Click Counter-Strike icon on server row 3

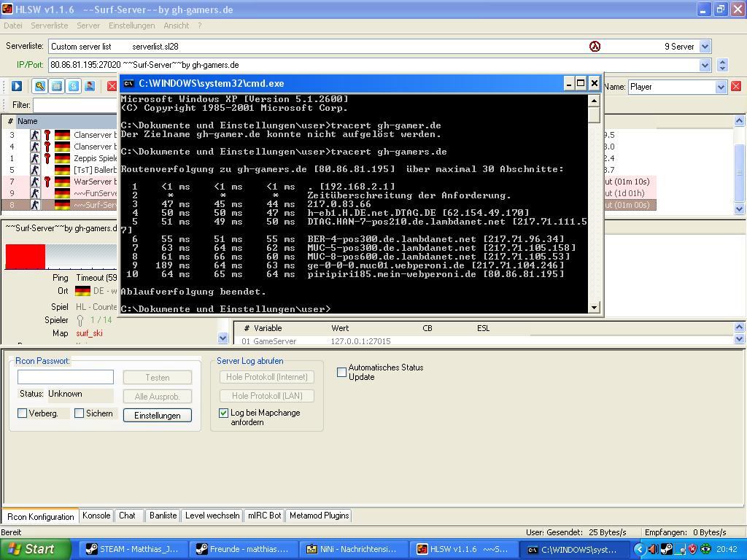click(35, 135)
